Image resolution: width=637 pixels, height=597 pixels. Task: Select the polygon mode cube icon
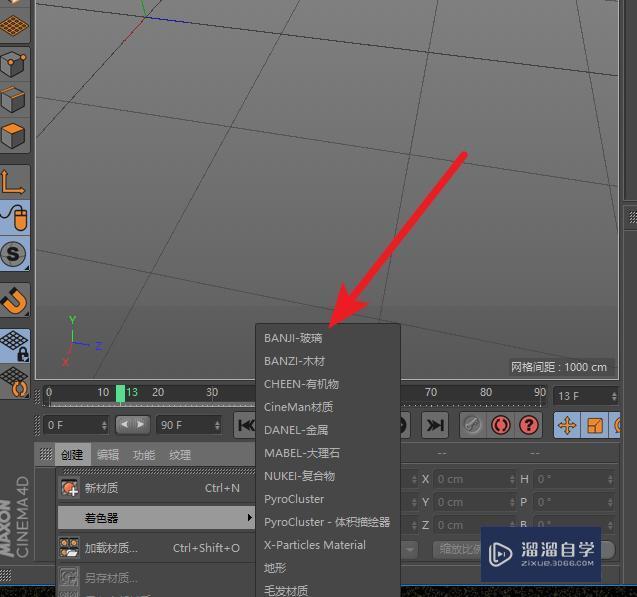[x=13, y=135]
